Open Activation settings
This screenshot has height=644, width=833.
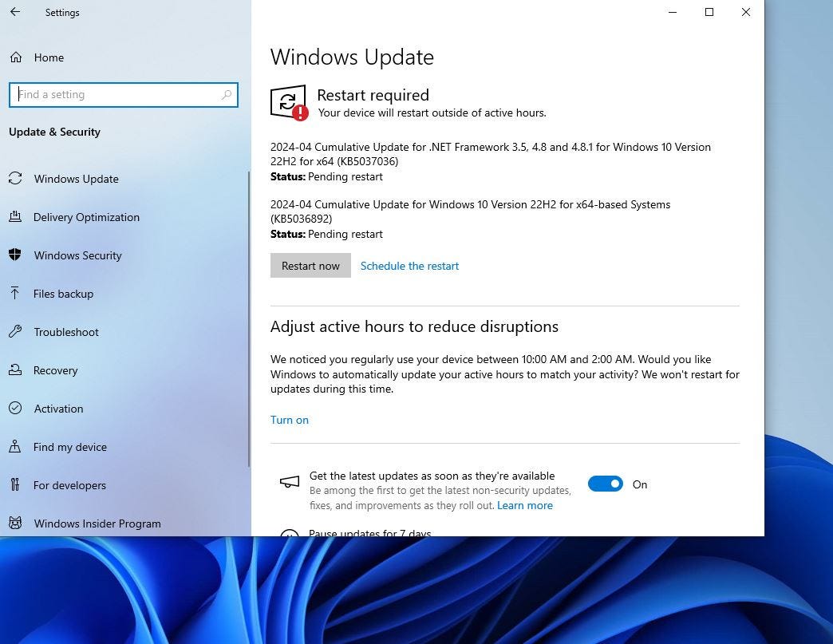[x=58, y=408]
